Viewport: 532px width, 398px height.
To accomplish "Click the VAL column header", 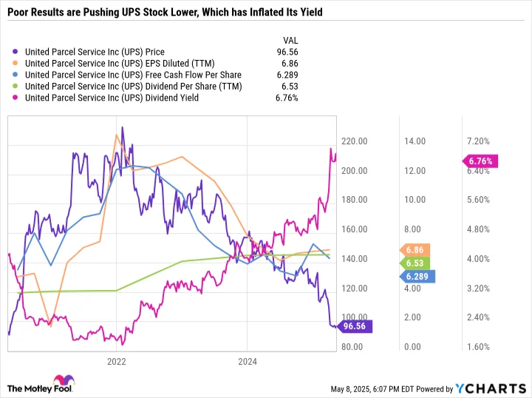I will coord(290,41).
